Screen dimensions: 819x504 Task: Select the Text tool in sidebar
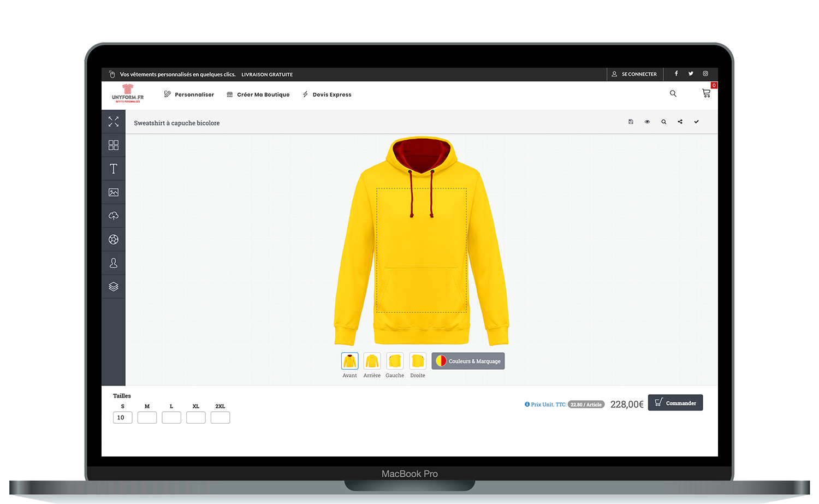click(114, 169)
